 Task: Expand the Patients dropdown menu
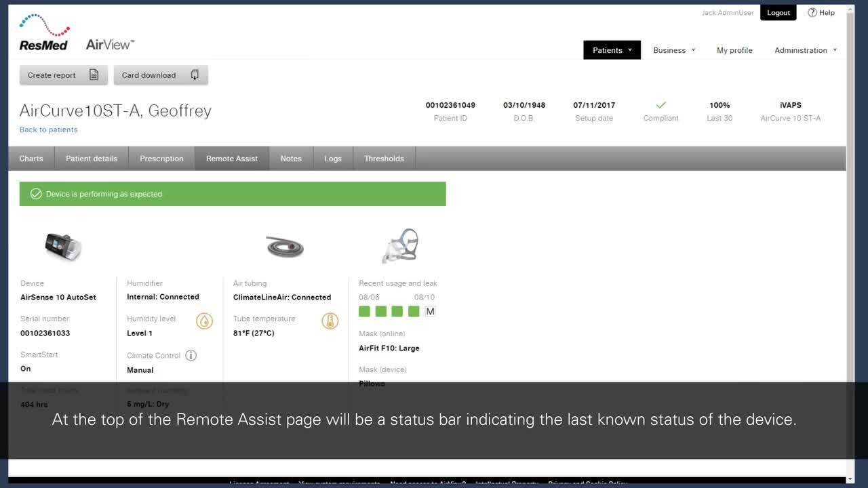(612, 50)
